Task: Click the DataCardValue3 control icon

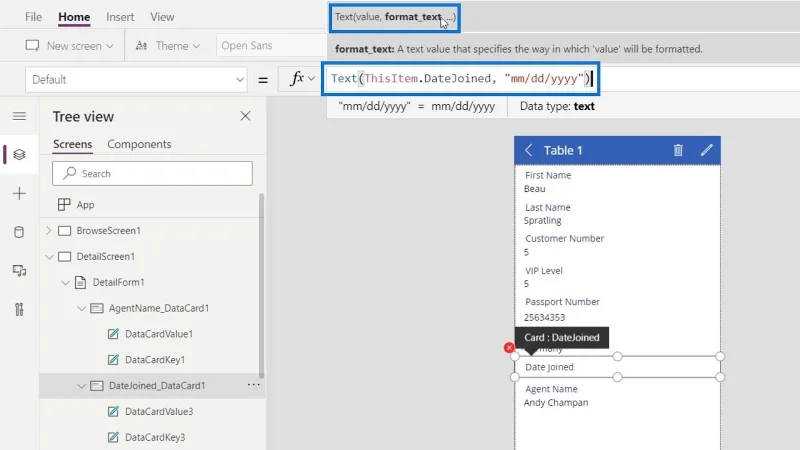Action: (113, 411)
